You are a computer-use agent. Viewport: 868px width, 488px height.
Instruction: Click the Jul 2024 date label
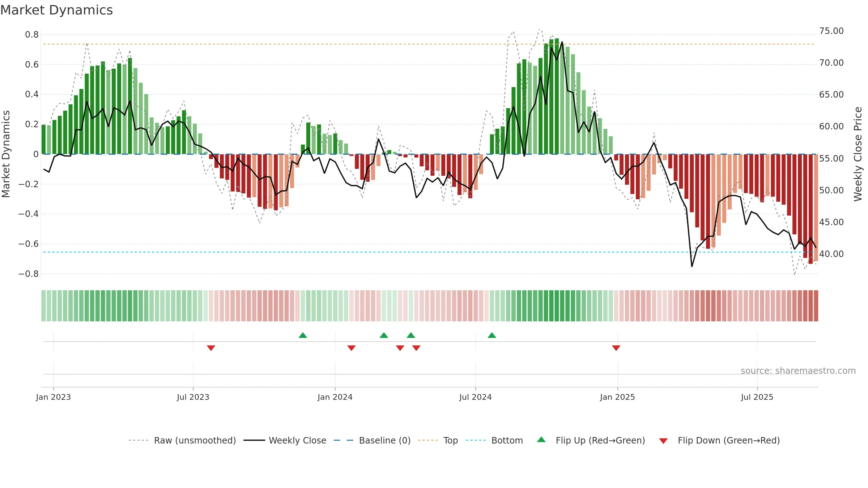[476, 397]
